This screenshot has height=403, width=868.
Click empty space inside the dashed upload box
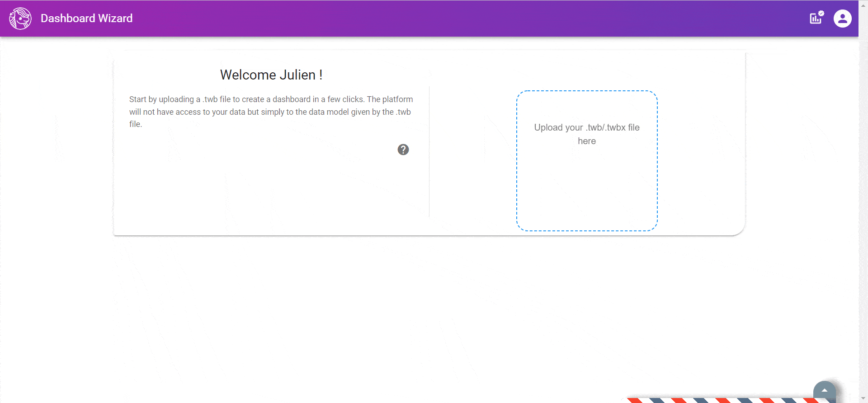coord(586,190)
